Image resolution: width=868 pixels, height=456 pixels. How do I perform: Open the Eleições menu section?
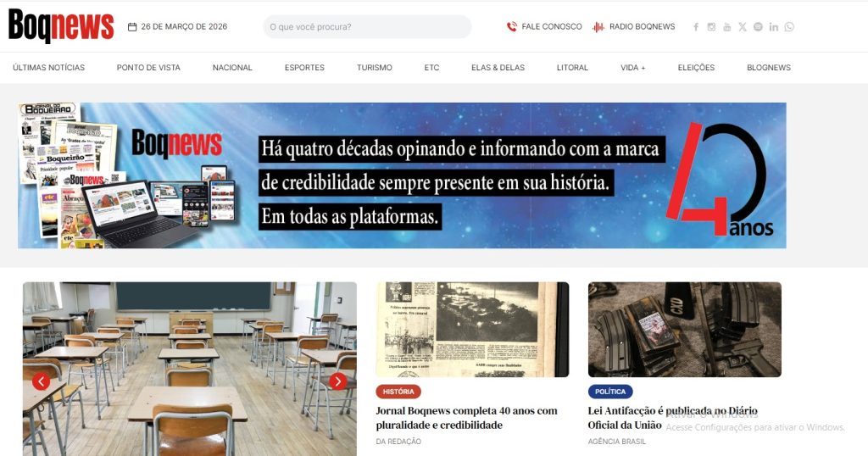click(x=697, y=68)
